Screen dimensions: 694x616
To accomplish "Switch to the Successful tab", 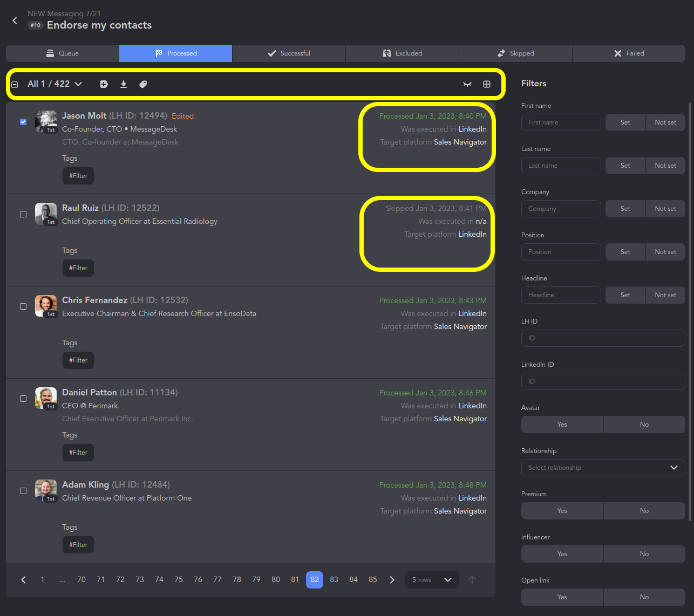I will [x=289, y=53].
